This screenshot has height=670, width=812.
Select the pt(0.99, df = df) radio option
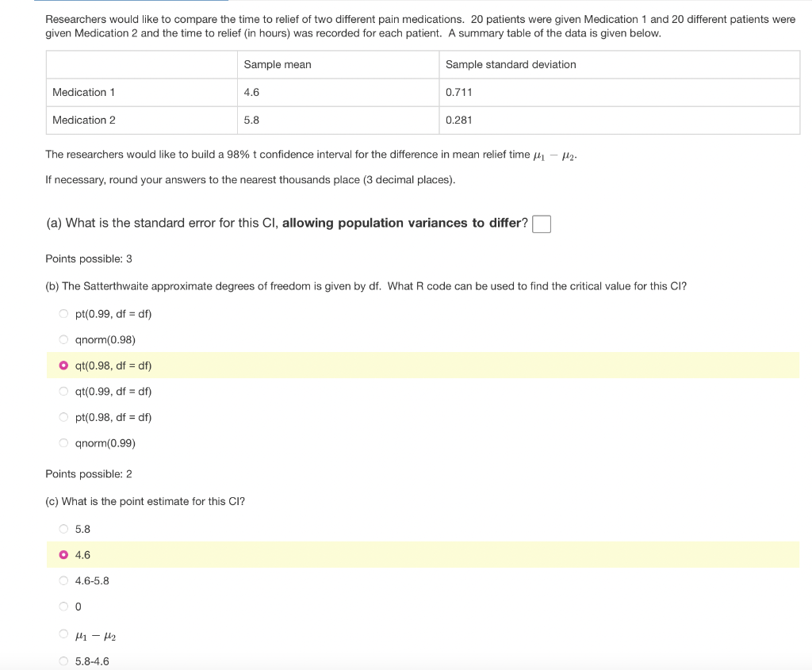[63, 313]
